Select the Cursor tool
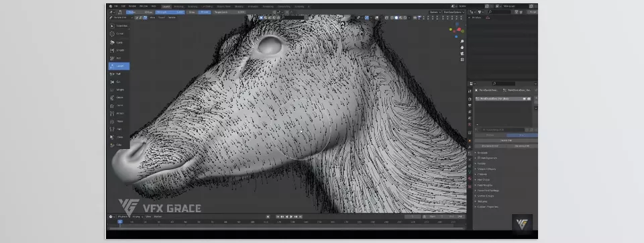Image resolution: width=644 pixels, height=243 pixels. point(119,34)
